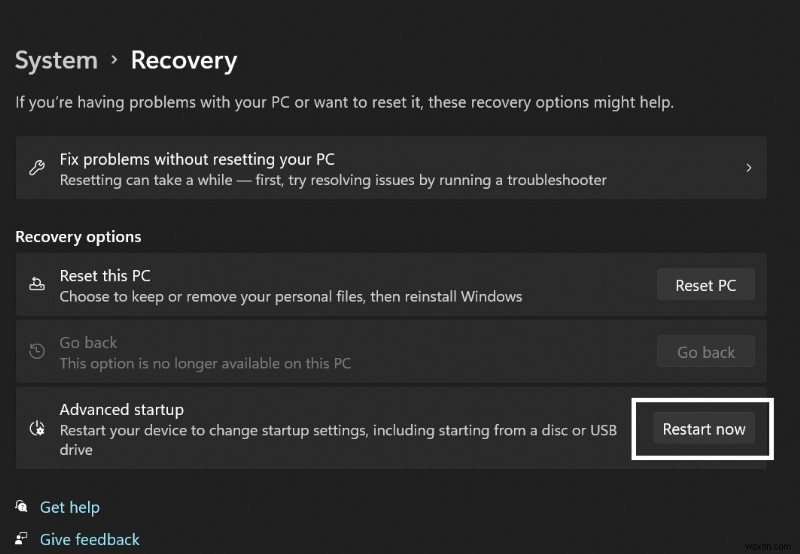Click the Reset this PC icon
The width and height of the screenshot is (800, 554).
37,285
